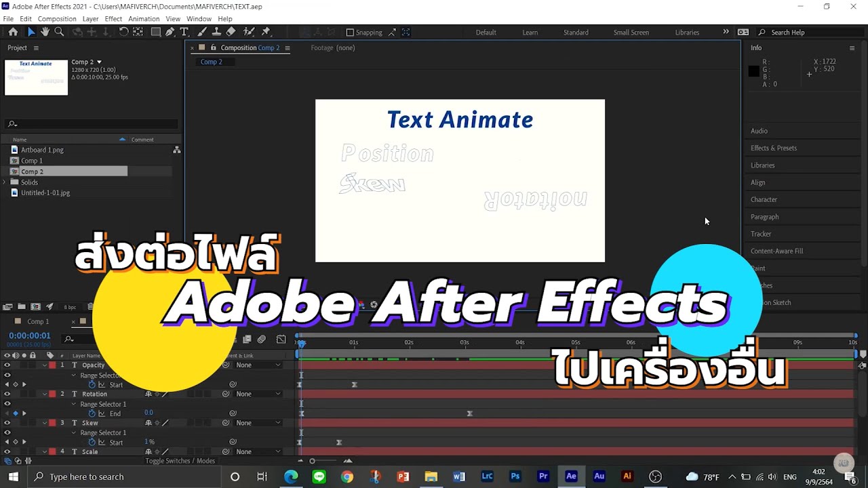Open Adobe Photoshop from taskbar

click(x=515, y=476)
